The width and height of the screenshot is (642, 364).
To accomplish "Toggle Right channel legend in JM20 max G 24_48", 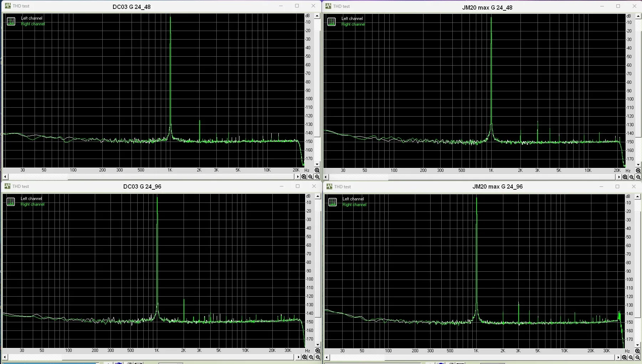I will pos(353,24).
